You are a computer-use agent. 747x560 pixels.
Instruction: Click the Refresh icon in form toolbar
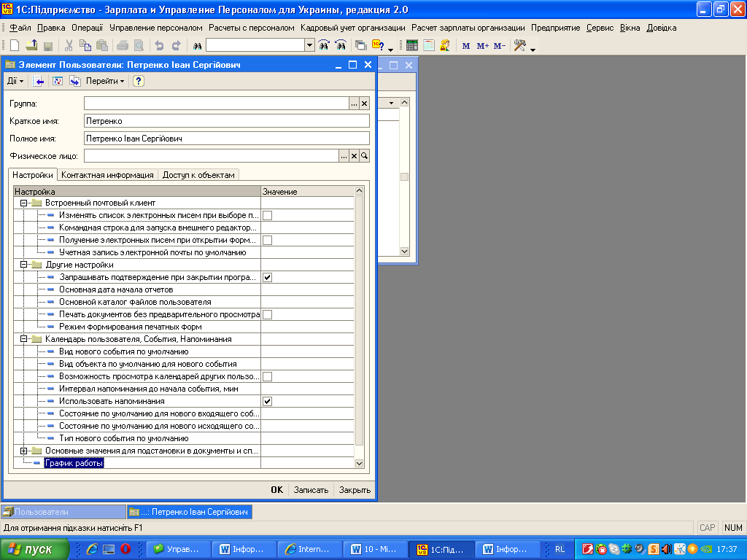pyautogui.click(x=58, y=81)
